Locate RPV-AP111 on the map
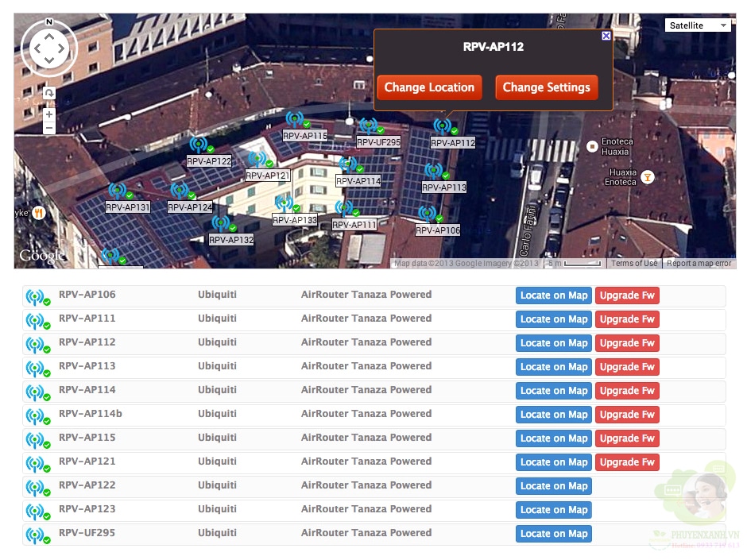The width and height of the screenshot is (747, 560). [x=554, y=319]
